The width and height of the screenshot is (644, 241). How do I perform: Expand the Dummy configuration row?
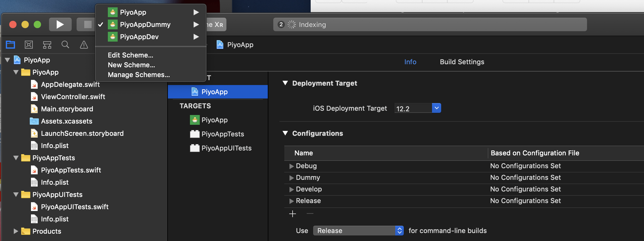click(291, 178)
